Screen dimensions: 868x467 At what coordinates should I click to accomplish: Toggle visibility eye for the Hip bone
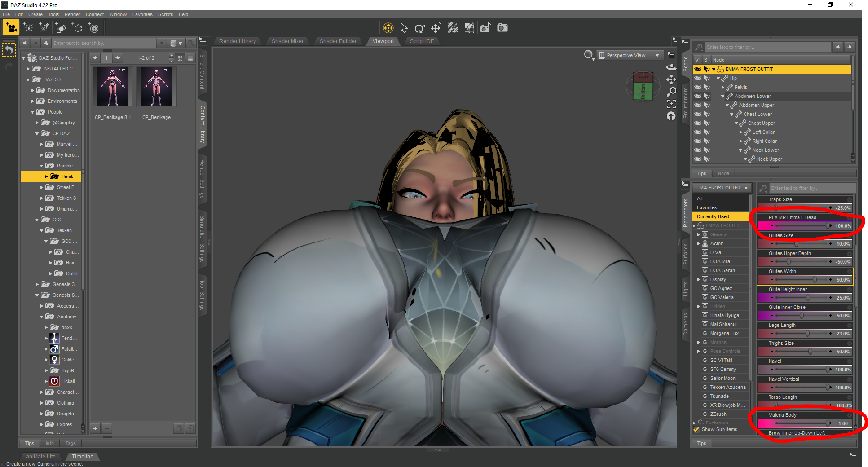698,78
